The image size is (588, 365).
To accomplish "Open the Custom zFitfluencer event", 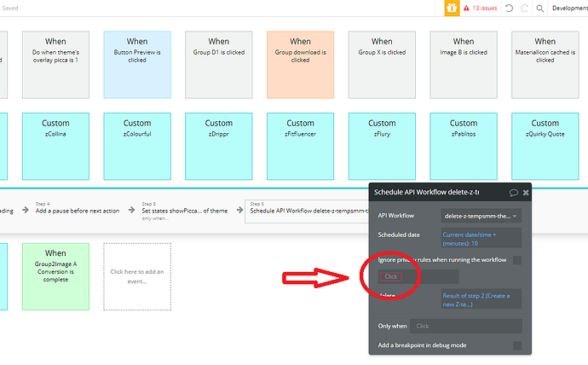I will (300, 147).
